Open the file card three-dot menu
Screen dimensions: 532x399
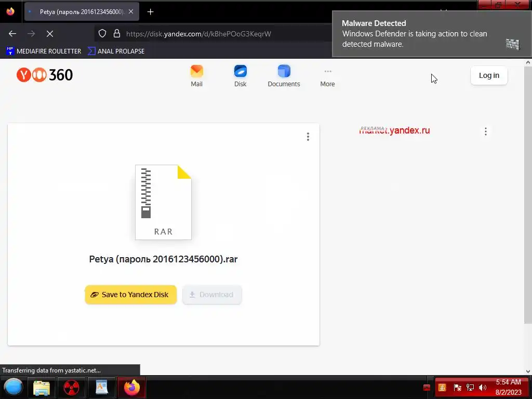pos(308,137)
